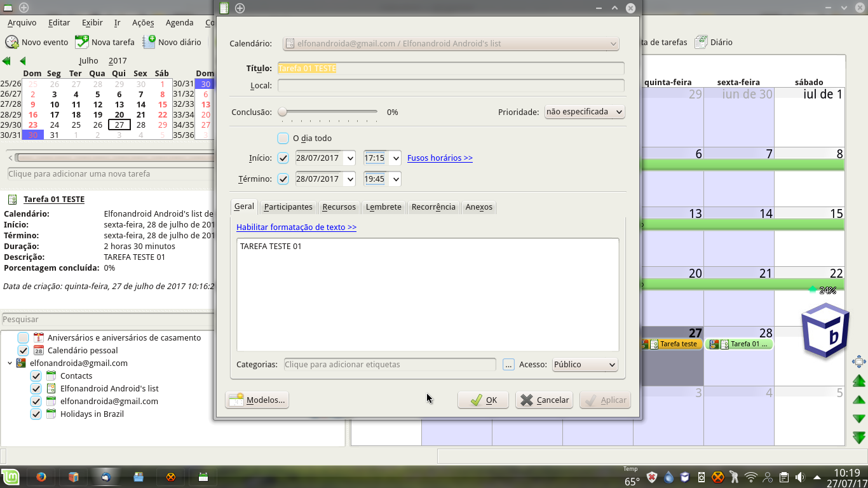Click the volume speaker tray icon
The width and height of the screenshot is (868, 488).
[799, 477]
